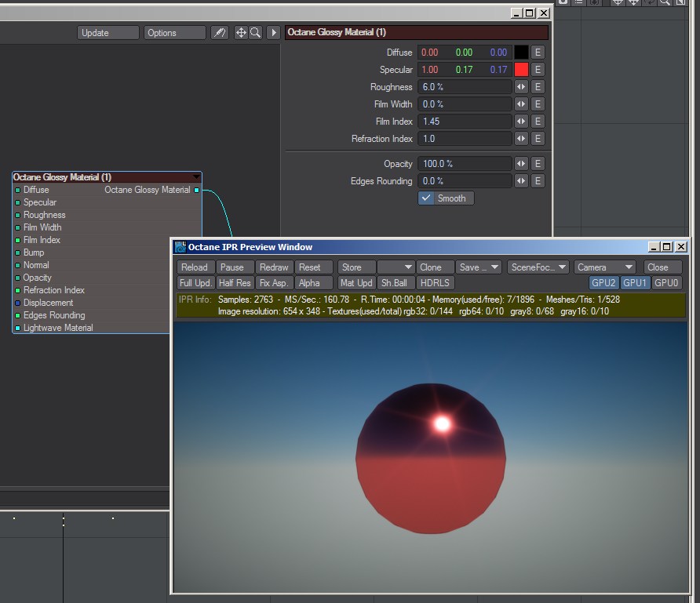Toggle the Smooth checkbox

pyautogui.click(x=446, y=198)
